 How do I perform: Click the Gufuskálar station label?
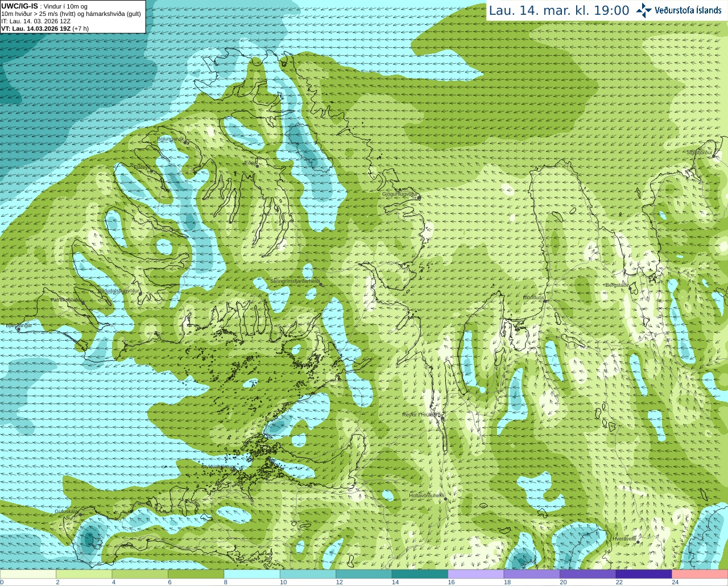(66, 511)
